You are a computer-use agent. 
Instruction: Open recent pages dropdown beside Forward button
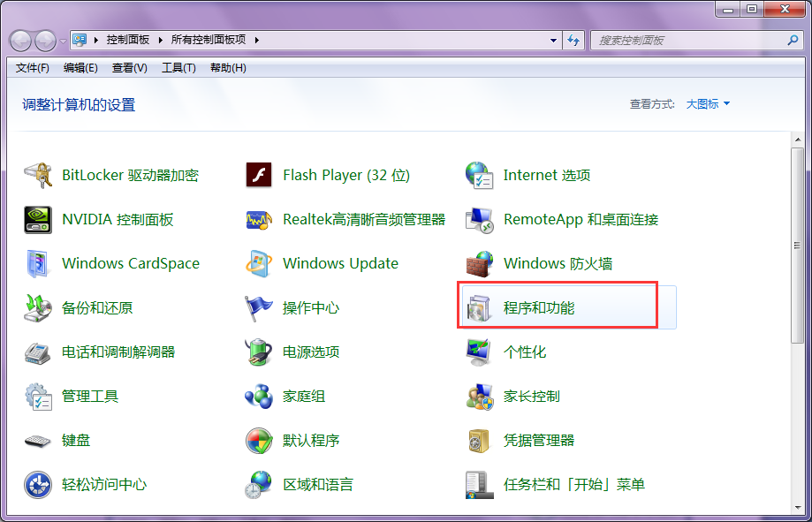pyautogui.click(x=63, y=41)
